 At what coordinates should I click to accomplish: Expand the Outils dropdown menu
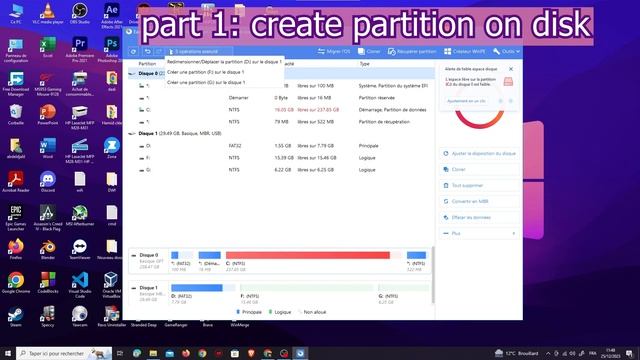pyautogui.click(x=506, y=51)
